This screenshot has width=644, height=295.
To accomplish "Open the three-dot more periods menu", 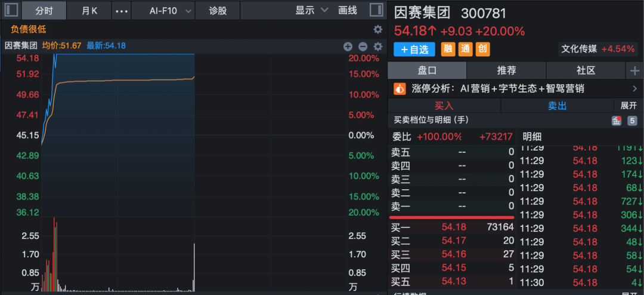I will pos(121,11).
